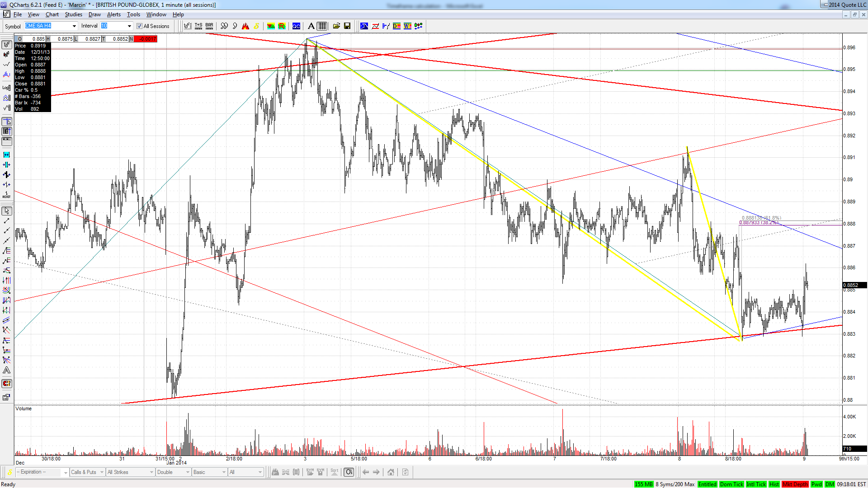
Task: Open the Draw menu
Action: [94, 14]
